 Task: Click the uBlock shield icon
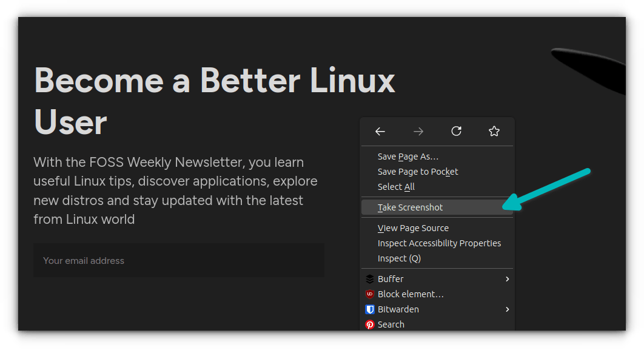point(370,294)
